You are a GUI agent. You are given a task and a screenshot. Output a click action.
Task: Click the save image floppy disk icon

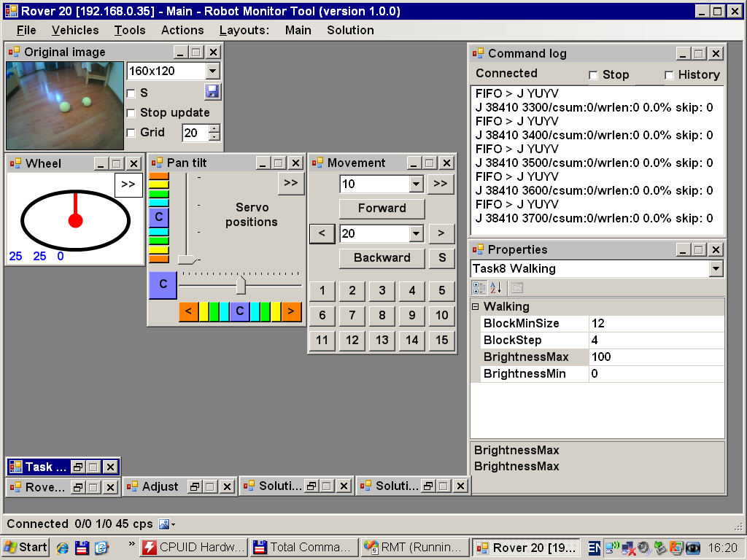point(212,91)
